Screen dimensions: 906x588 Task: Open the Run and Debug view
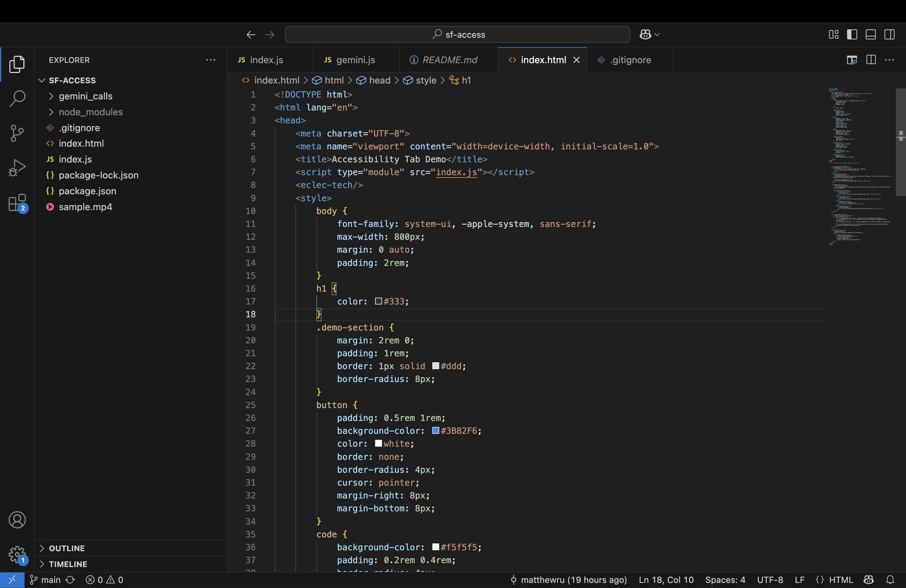point(17,167)
